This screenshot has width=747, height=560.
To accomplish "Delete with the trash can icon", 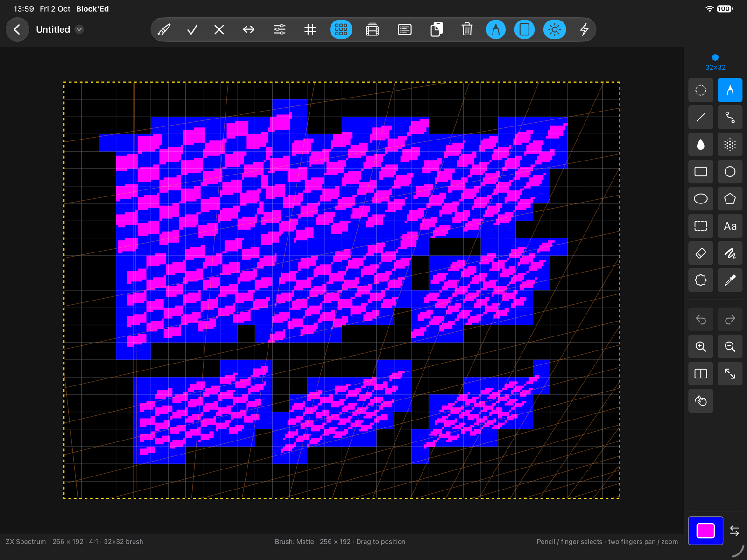I will coord(467,29).
